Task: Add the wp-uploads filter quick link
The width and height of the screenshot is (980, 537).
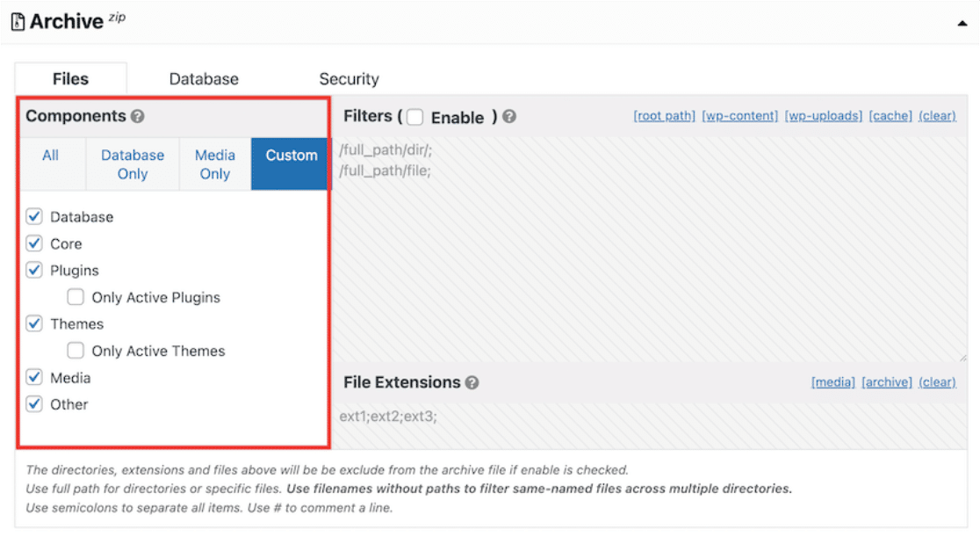Action: click(824, 116)
